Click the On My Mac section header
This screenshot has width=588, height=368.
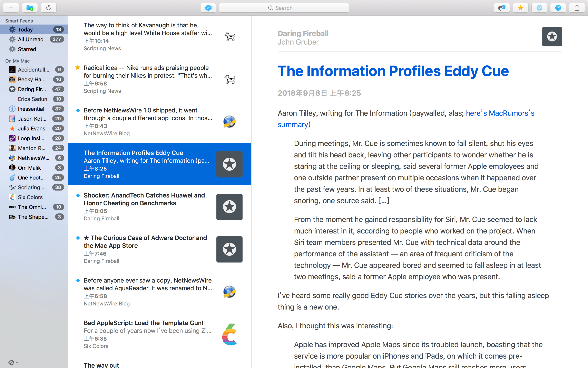(x=18, y=61)
